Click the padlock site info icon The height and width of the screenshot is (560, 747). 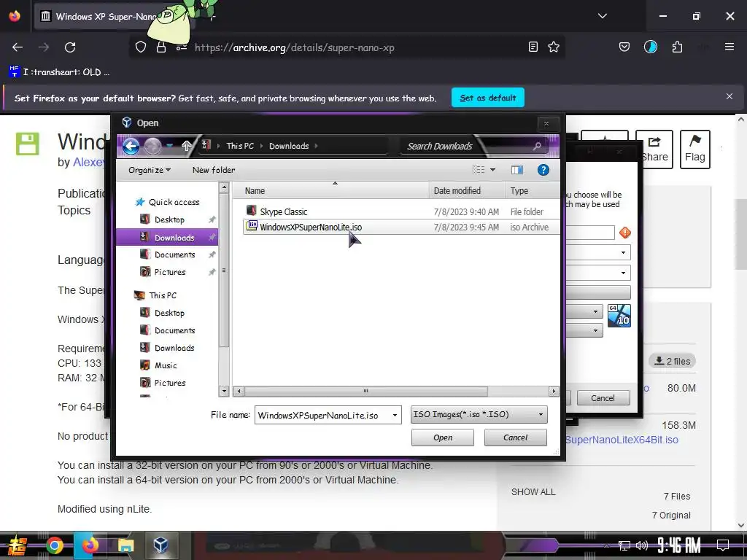[x=161, y=47]
